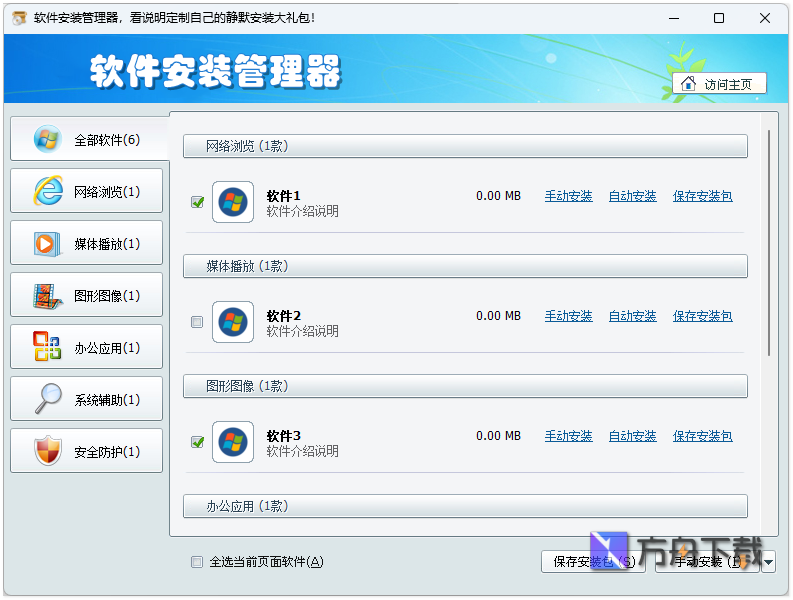The height and width of the screenshot is (600, 793).
Task: Click the 0.00 MB size of 软件3
Action: 498,436
